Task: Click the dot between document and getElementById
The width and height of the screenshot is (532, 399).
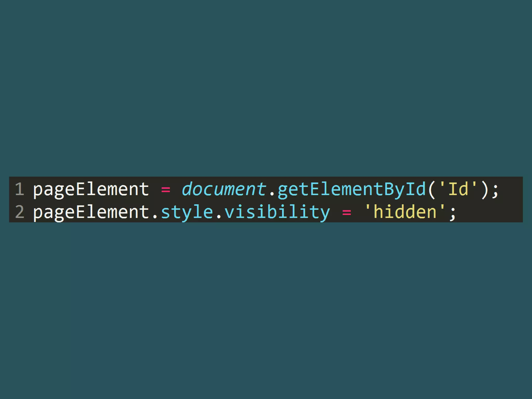Action: pyautogui.click(x=272, y=194)
